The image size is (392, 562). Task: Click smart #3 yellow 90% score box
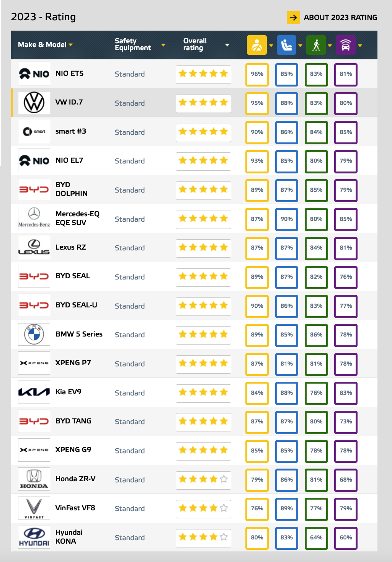point(257,132)
